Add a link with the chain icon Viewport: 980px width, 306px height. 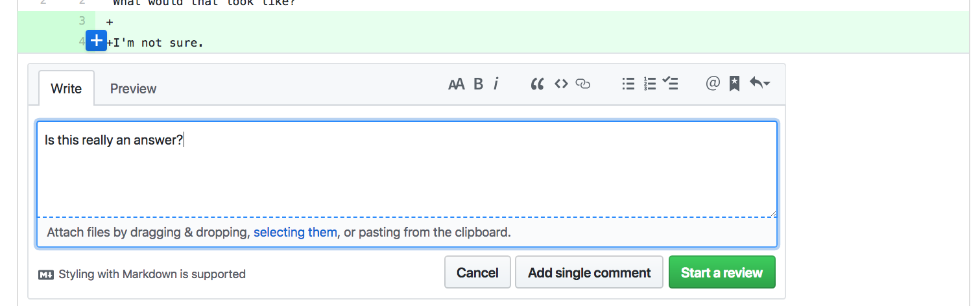click(583, 84)
